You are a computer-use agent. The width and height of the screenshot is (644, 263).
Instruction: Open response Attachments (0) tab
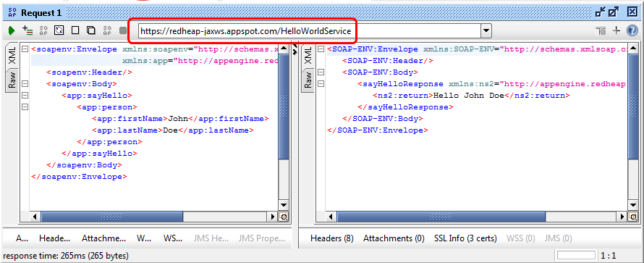pyautogui.click(x=394, y=238)
